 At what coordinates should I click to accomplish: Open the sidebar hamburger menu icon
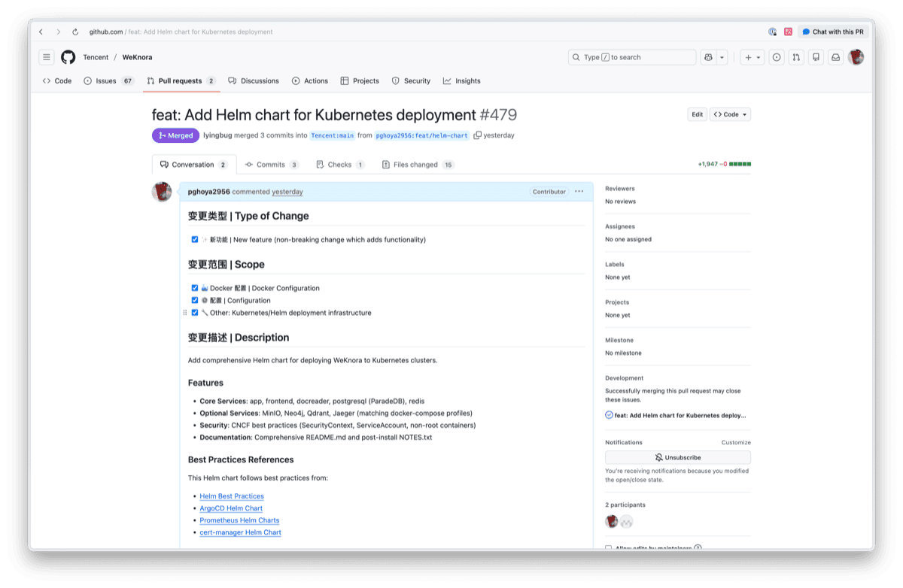[46, 56]
